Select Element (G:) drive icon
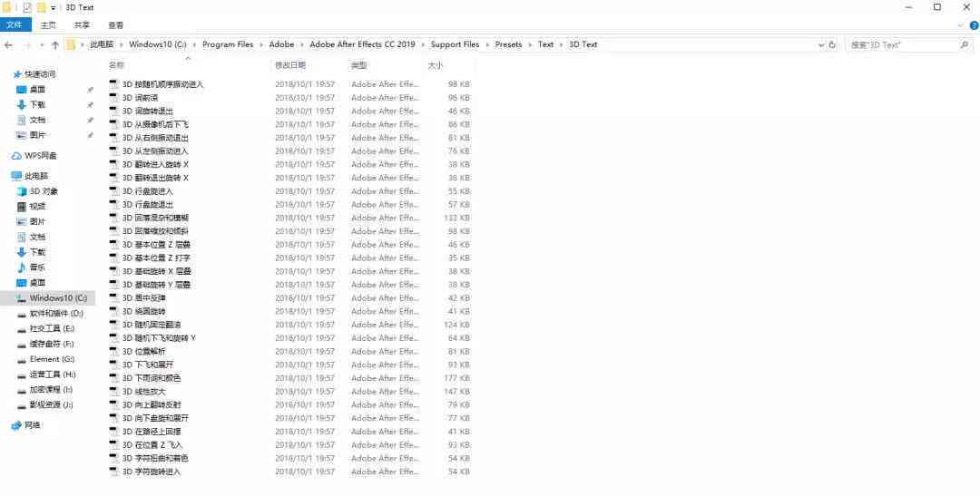 coord(22,359)
